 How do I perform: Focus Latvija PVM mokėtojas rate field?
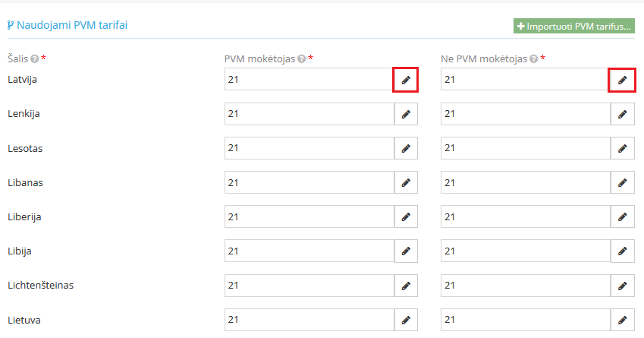pyautogui.click(x=309, y=80)
